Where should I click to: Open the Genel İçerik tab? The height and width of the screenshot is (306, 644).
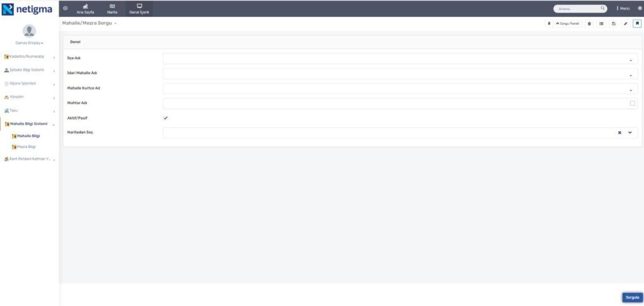[x=139, y=9]
